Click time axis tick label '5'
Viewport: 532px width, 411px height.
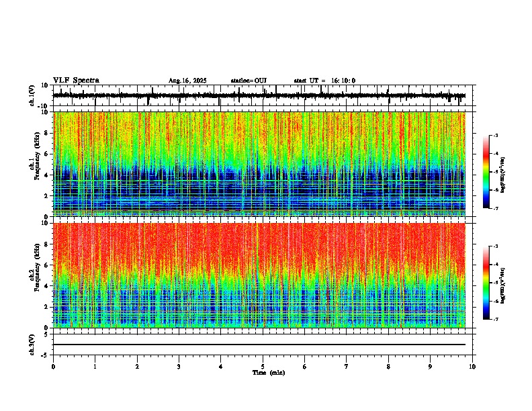(263, 367)
